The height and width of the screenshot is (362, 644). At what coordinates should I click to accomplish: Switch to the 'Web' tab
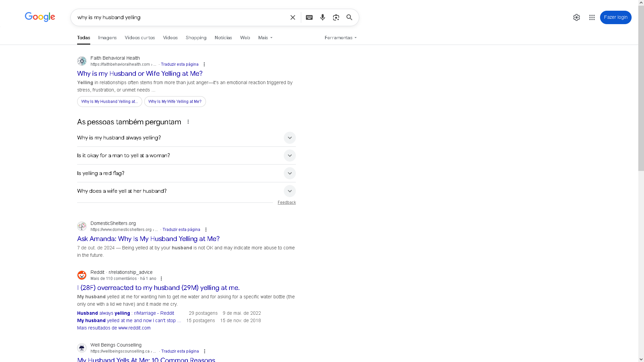tap(245, 38)
